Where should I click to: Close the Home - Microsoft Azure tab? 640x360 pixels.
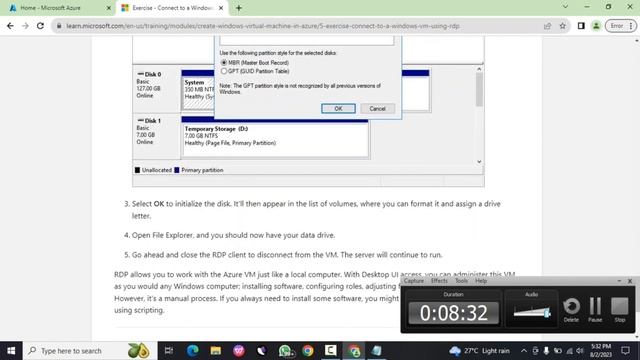click(109, 8)
